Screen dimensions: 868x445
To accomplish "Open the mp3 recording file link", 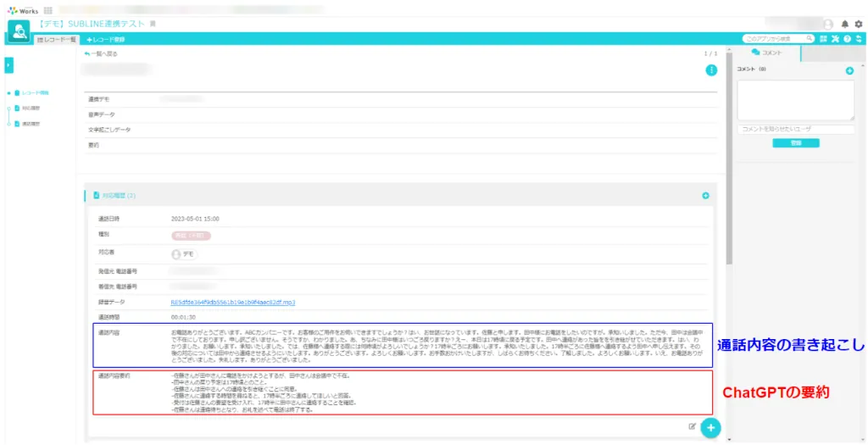I will [232, 303].
